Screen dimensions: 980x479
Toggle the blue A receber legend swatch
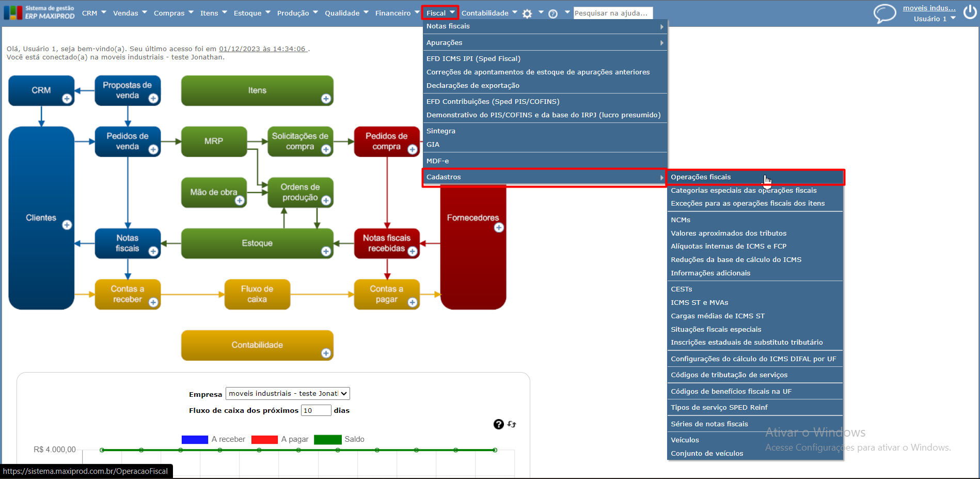click(195, 440)
